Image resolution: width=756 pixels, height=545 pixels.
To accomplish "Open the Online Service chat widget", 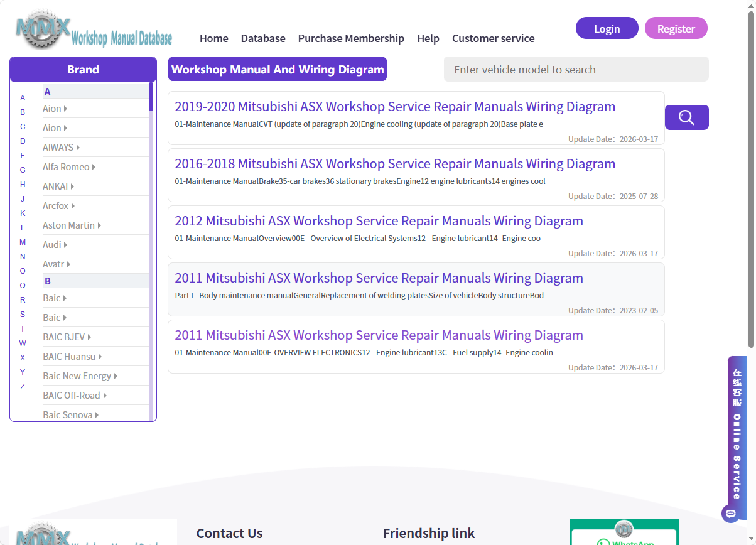I will pos(737,438).
